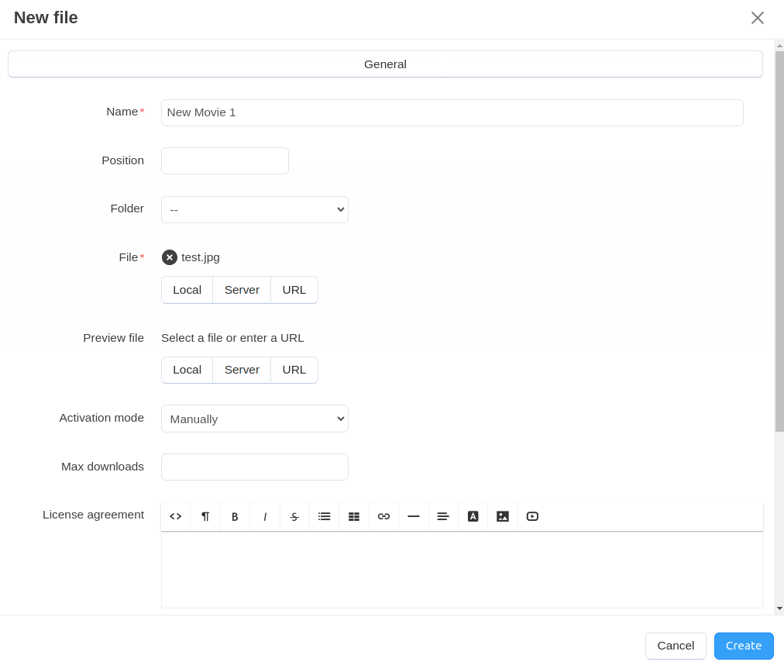Remove the attached test.jpg file
The width and height of the screenshot is (784, 672).
[x=170, y=257]
